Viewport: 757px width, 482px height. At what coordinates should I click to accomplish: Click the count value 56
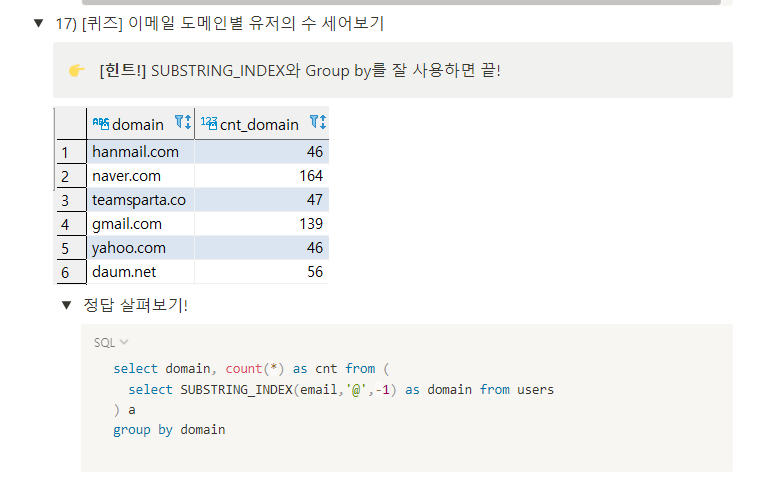click(x=315, y=271)
